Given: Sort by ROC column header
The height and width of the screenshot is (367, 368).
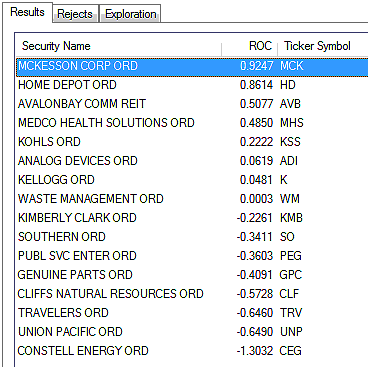Looking at the screenshot, I should 250,46.
